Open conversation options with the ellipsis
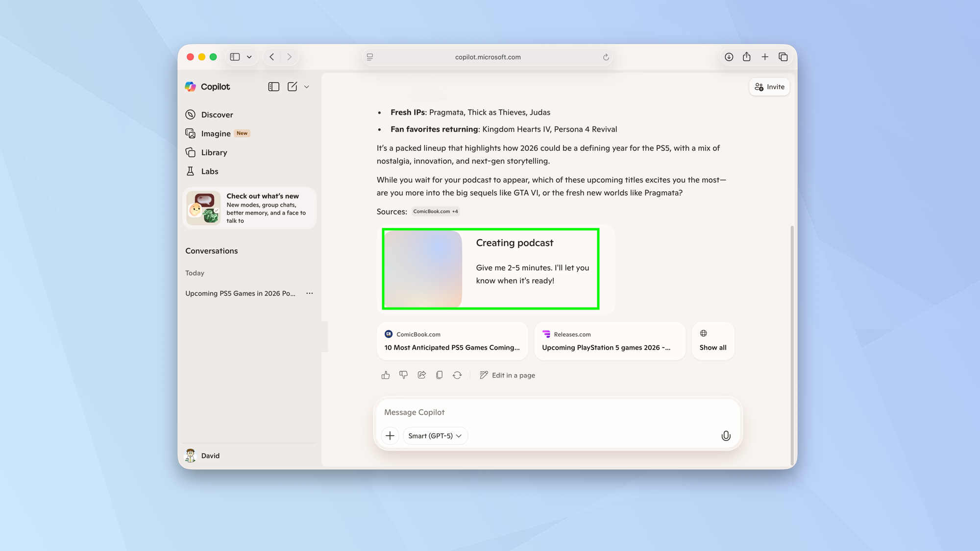The image size is (980, 551). 309,293
